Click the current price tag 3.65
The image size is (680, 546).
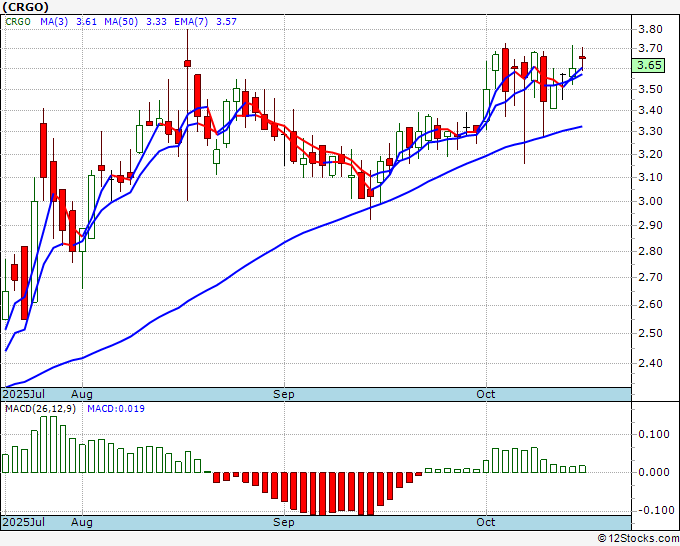[649, 65]
